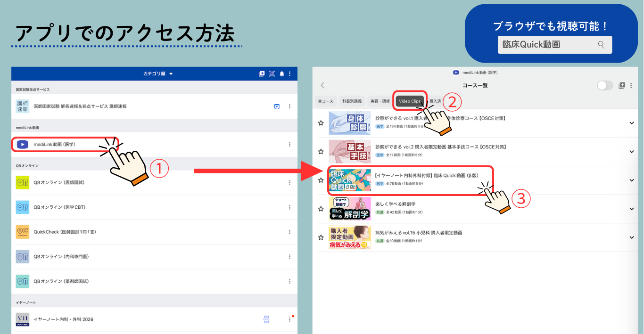Open the mediLink動画 (医学) play icon
Image resolution: width=644 pixels, height=334 pixels.
pyautogui.click(x=22, y=145)
